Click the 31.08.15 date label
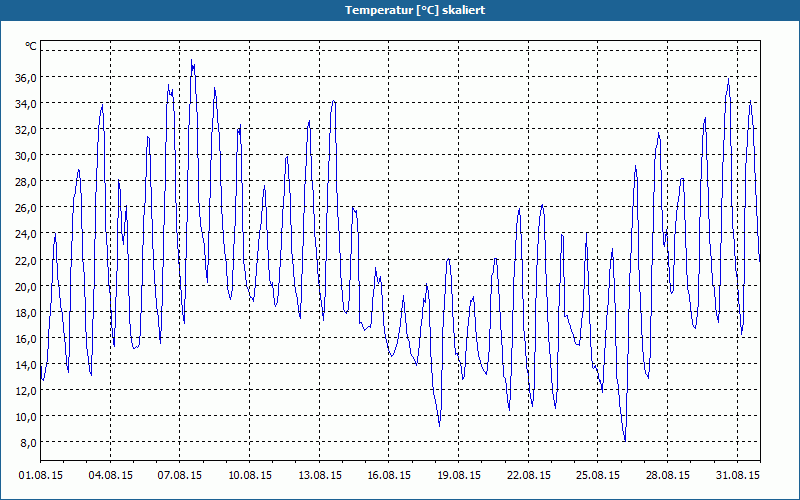The image size is (800, 500). click(738, 475)
